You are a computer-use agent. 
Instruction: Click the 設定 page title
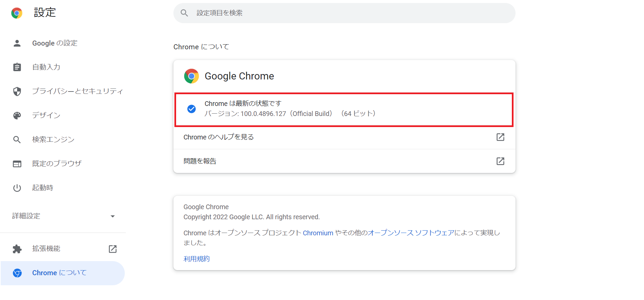coord(45,13)
